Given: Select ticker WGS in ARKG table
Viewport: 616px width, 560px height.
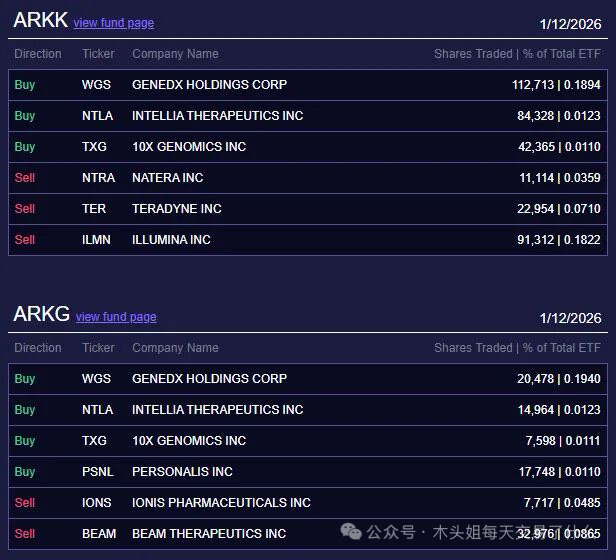Looking at the screenshot, I should coord(96,378).
